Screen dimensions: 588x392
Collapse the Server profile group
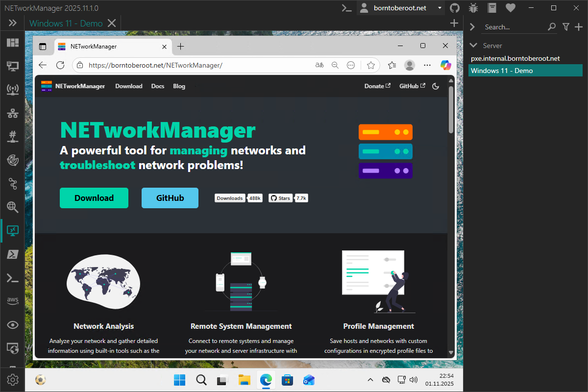[473, 45]
